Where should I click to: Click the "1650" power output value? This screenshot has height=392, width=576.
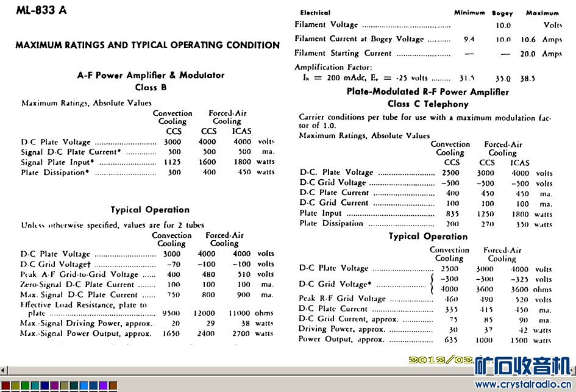pos(171,333)
